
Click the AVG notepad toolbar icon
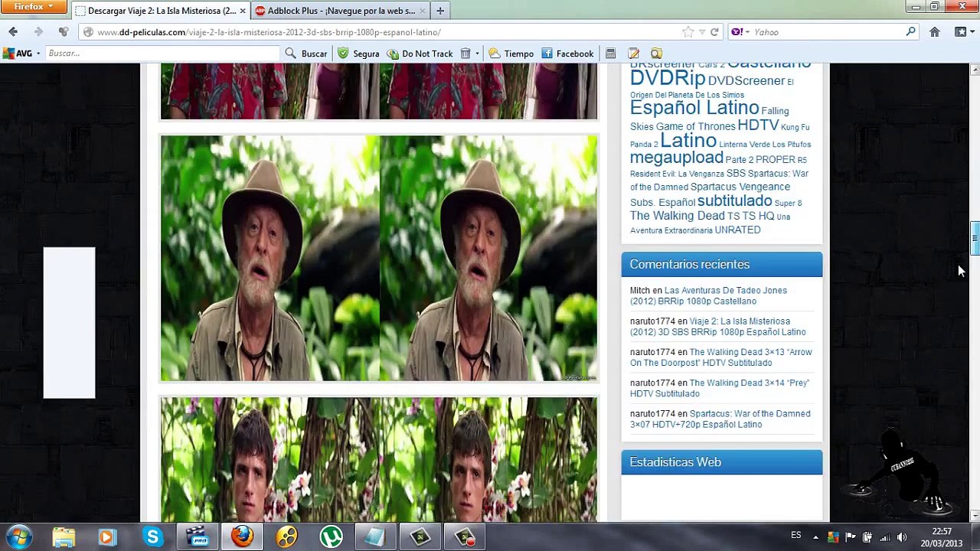point(633,54)
